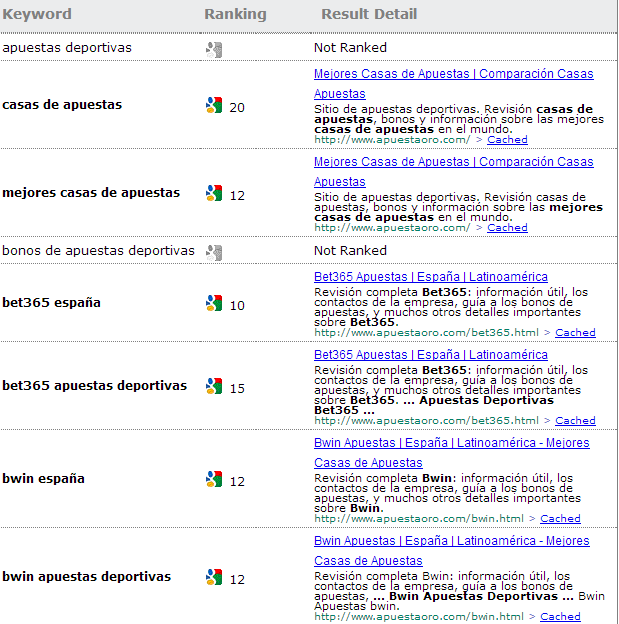Open Bwin Apuestas link for bwin apuestas deportivas
619x624 pixels.
click(x=451, y=550)
